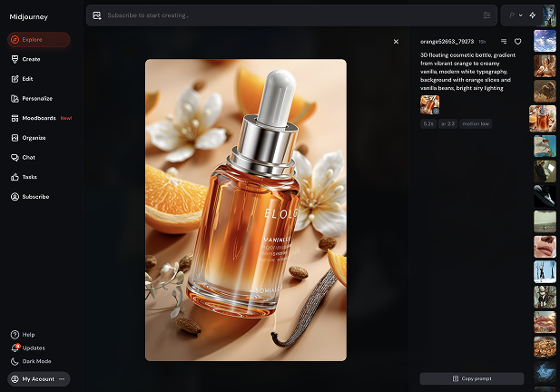Viewport: 560px width, 392px height.
Task: Open the image options menu icon
Action: (x=504, y=42)
